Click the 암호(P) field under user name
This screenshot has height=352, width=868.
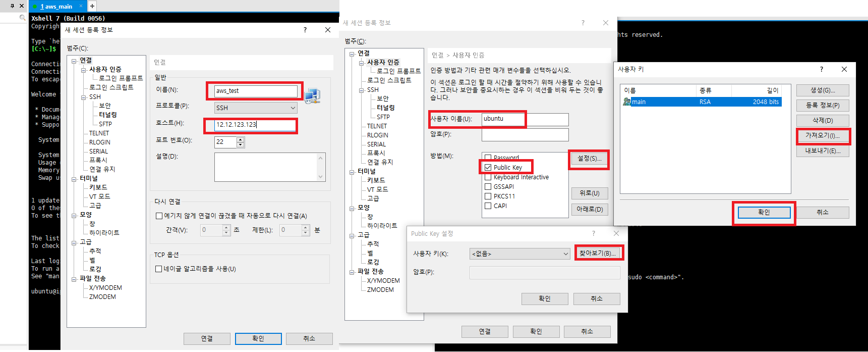[x=525, y=134]
